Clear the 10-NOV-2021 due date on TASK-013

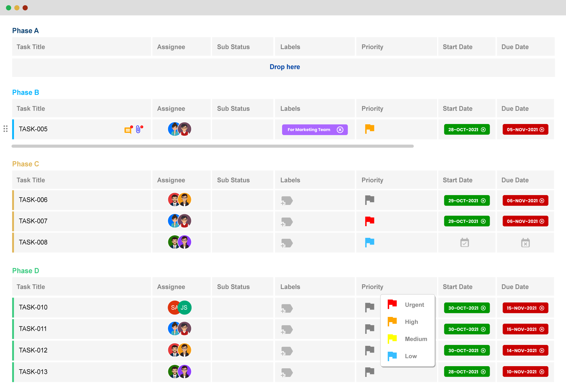(x=542, y=371)
